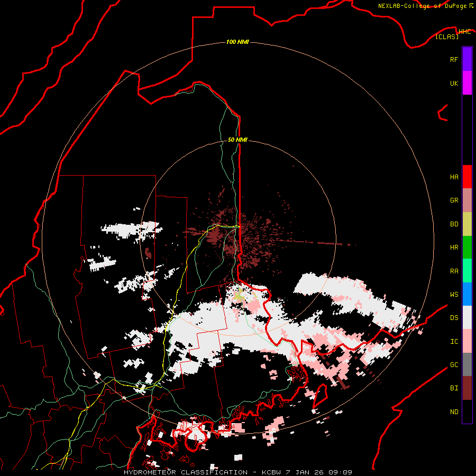The height and width of the screenshot is (476, 476).
Task: Click the ND black legend swatch
Action: (x=467, y=411)
